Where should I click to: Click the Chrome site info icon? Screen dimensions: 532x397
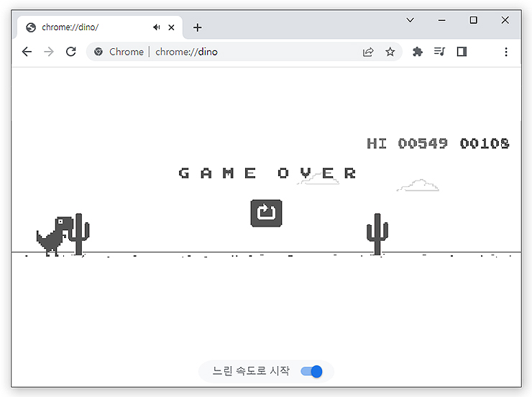(98, 52)
